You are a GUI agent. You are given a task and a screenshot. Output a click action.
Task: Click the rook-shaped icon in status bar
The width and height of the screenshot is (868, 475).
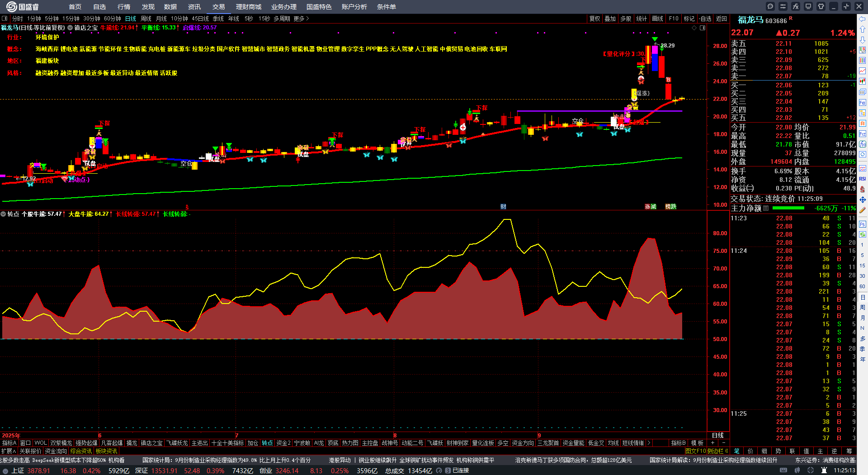point(824,470)
